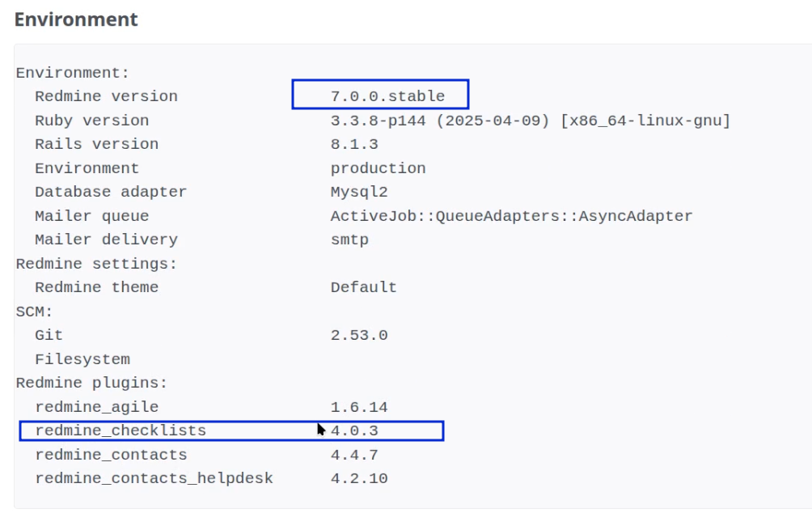Select the value "production"
The image size is (812, 526).
click(x=378, y=168)
